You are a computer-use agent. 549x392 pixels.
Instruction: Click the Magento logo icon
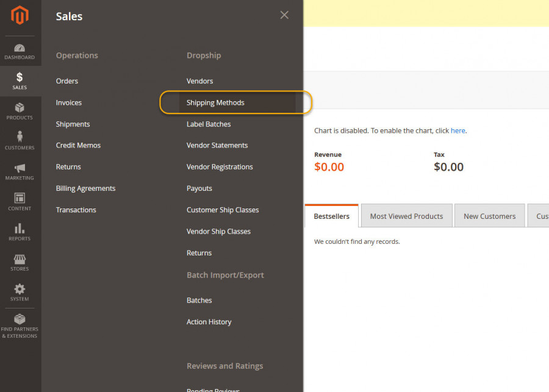pos(20,15)
